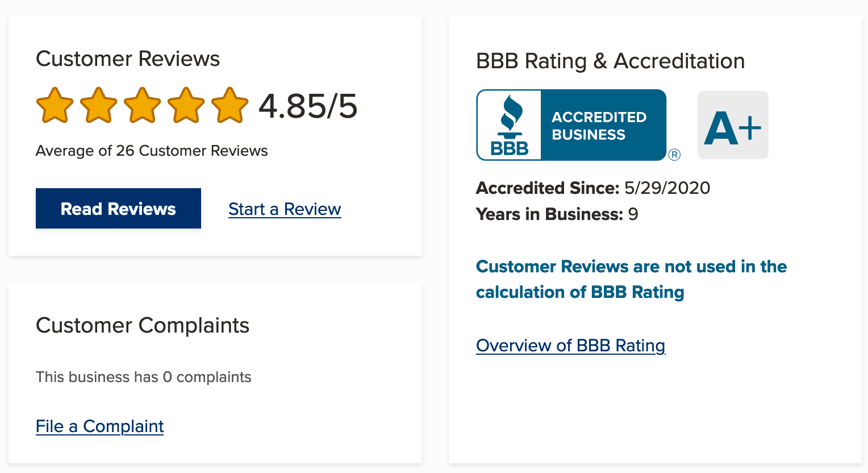The width and height of the screenshot is (868, 473).
Task: Click the third gold review star
Action: tap(142, 105)
